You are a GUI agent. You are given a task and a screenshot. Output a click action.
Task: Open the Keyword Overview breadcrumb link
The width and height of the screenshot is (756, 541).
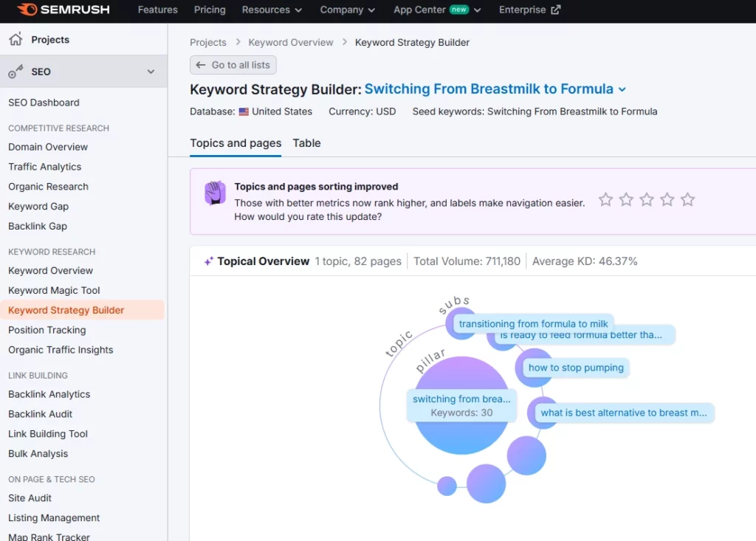point(291,42)
